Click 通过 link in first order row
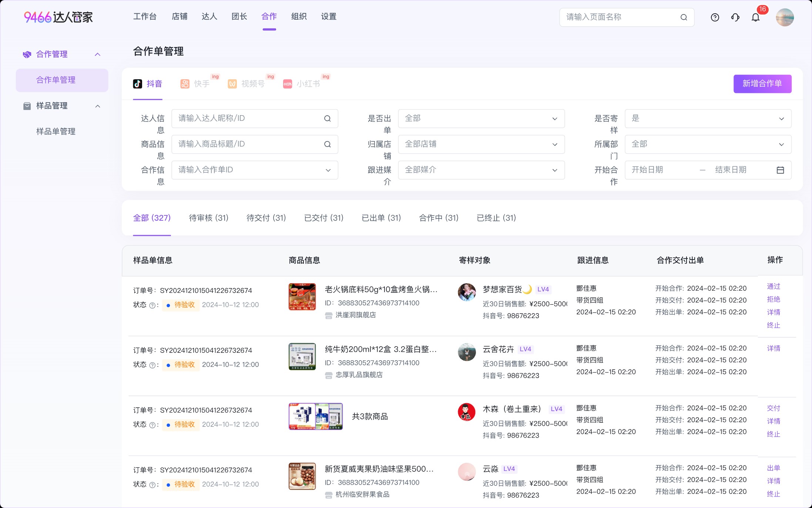Viewport: 812px width, 508px height. point(773,286)
